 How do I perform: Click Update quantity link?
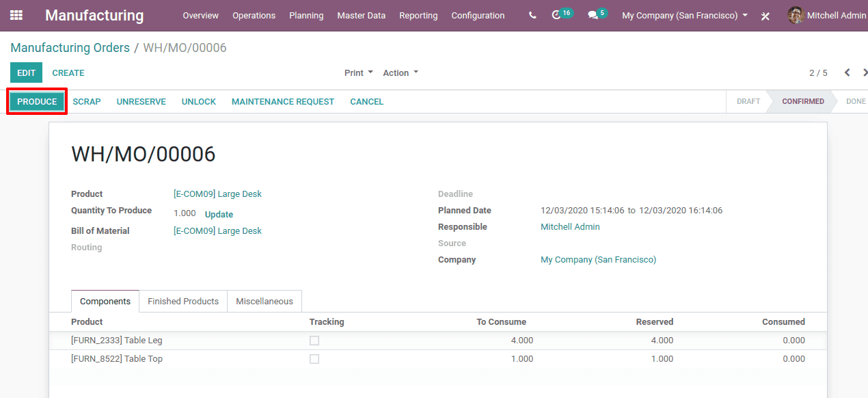click(x=219, y=214)
